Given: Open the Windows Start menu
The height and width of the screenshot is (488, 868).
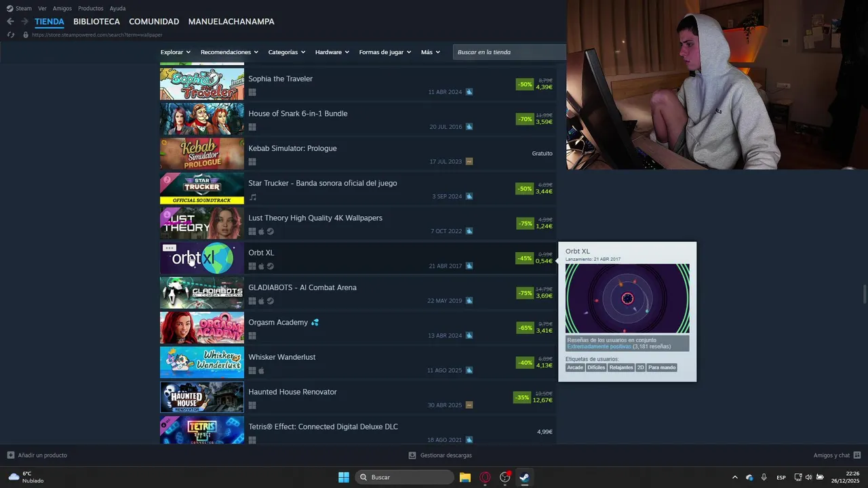Looking at the screenshot, I should pyautogui.click(x=344, y=477).
